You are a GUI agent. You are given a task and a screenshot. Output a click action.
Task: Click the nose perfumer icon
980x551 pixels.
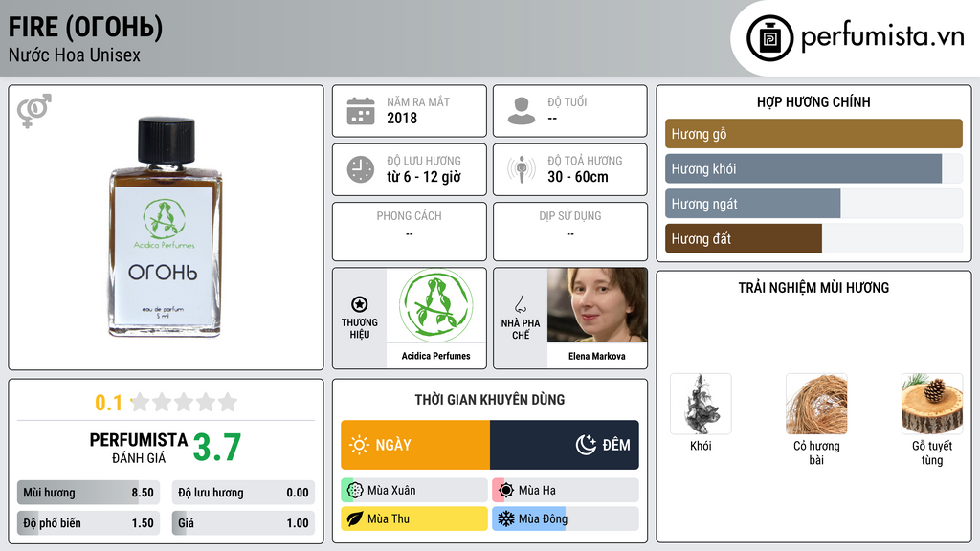tap(520, 304)
